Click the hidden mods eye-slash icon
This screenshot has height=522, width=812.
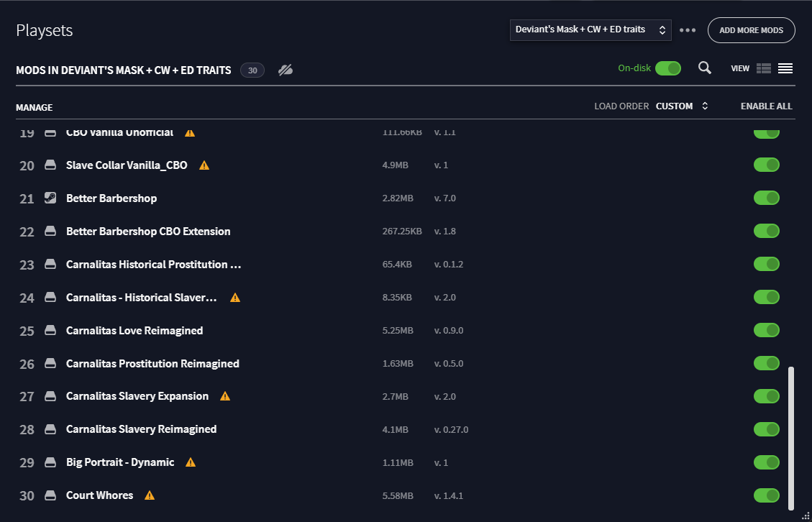pyautogui.click(x=286, y=70)
